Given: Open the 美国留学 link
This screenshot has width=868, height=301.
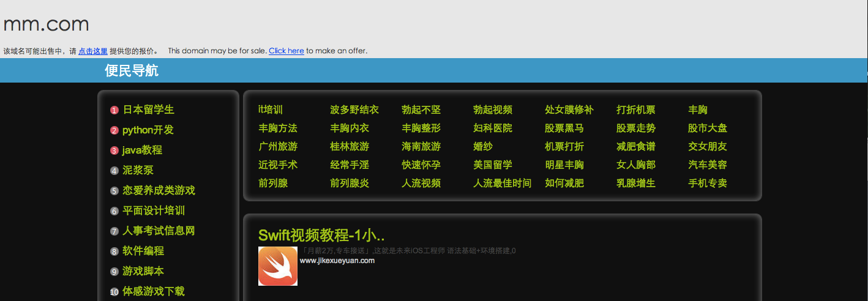Looking at the screenshot, I should click(493, 165).
